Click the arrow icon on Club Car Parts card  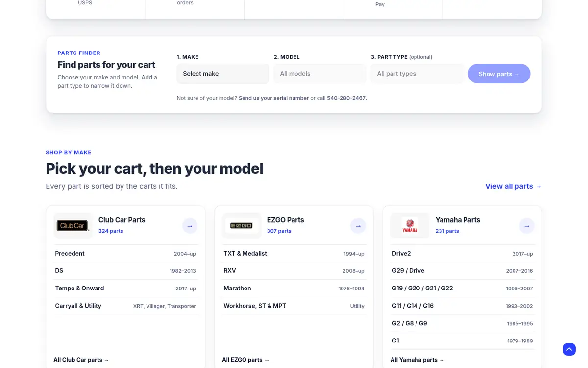[190, 226]
